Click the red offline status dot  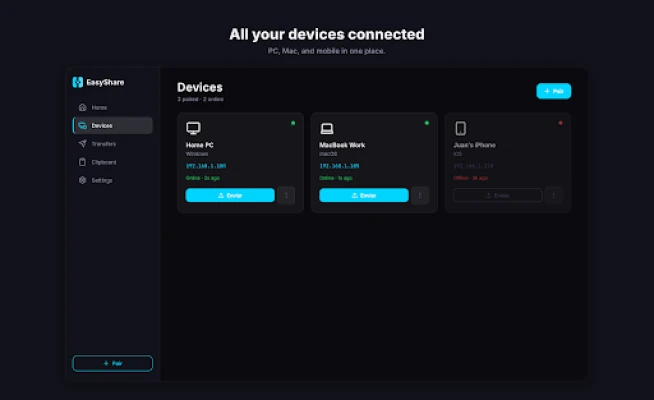point(560,123)
